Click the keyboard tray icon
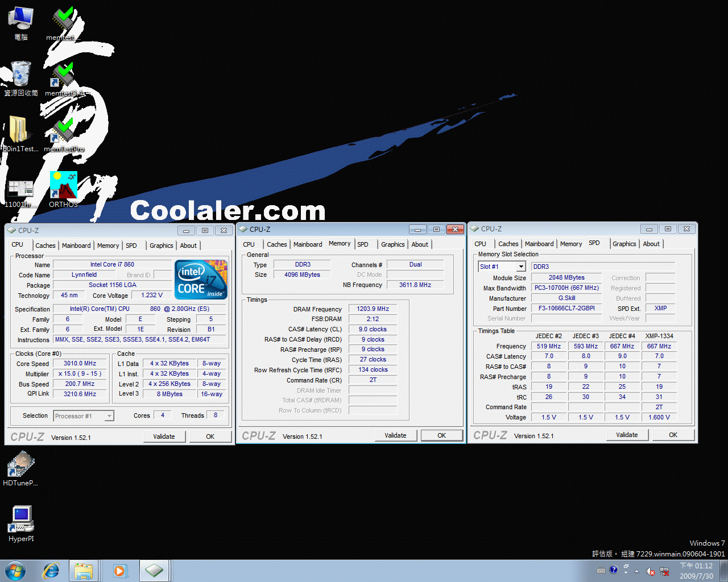Screen dimensions: 728x582 [601, 571]
